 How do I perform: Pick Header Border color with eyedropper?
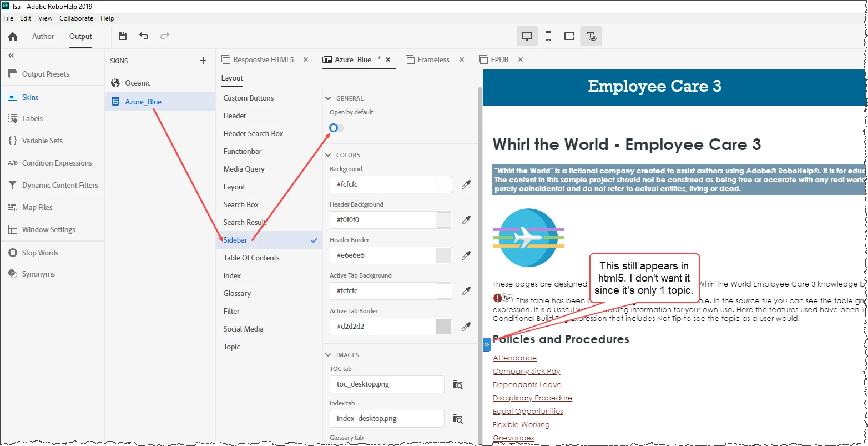coord(466,255)
